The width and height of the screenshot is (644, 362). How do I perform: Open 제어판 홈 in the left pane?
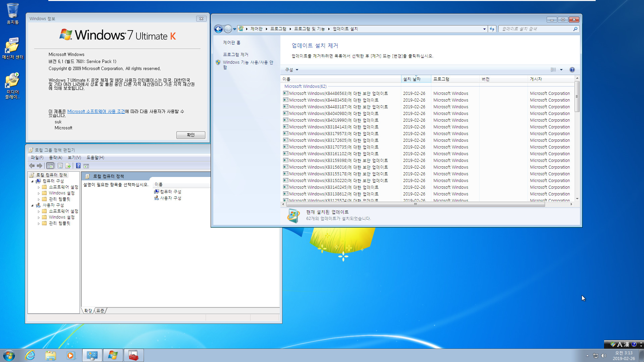click(231, 43)
